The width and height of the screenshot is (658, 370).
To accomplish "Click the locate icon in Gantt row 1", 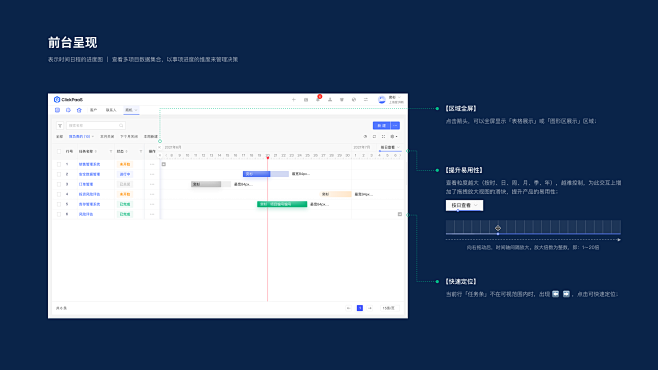I will click(x=164, y=164).
